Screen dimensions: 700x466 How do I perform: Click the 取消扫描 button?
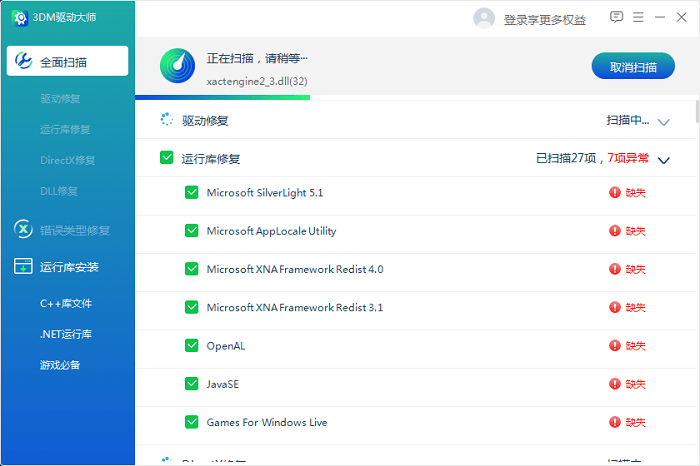(x=633, y=66)
